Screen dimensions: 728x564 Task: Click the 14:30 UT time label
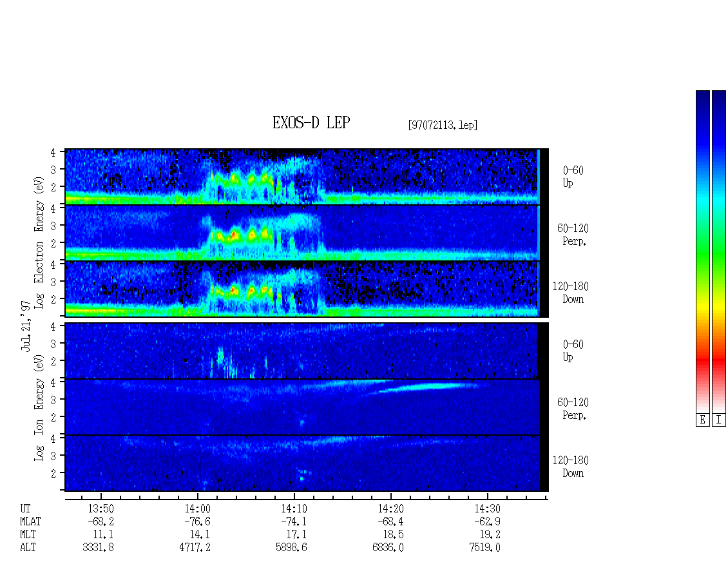(487, 509)
